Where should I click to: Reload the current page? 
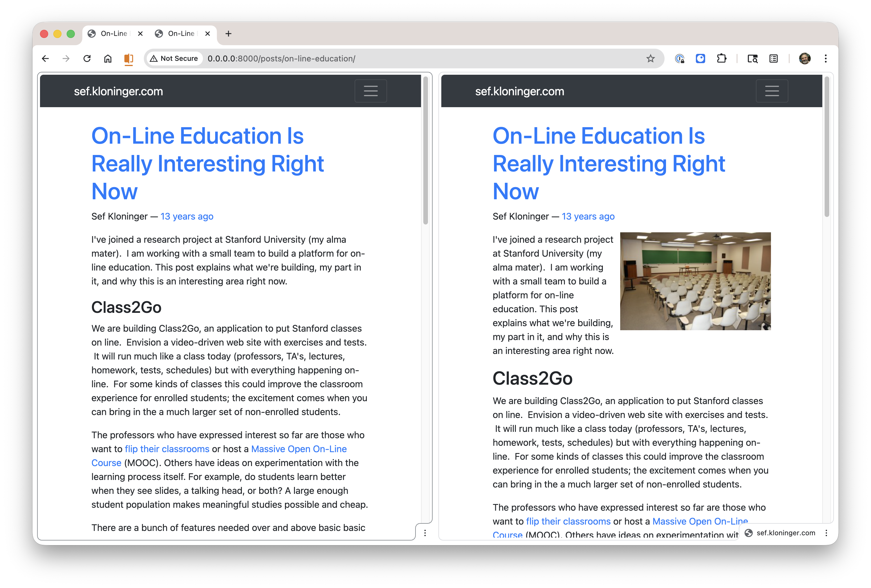tap(87, 59)
